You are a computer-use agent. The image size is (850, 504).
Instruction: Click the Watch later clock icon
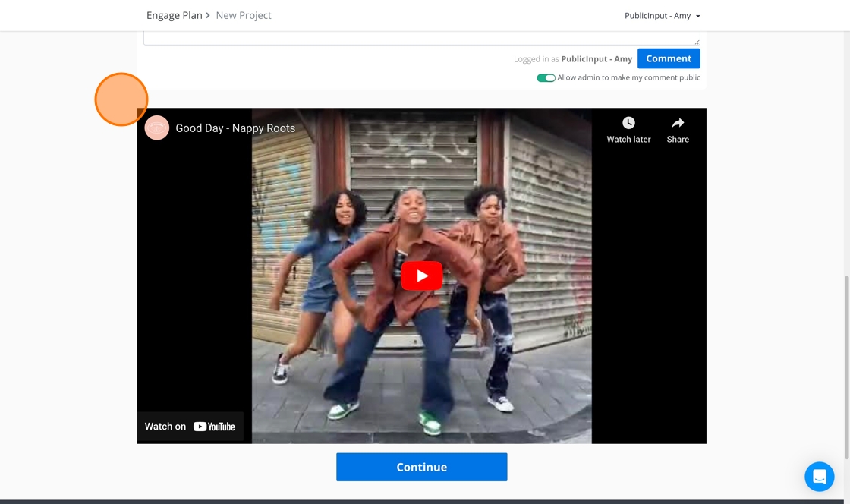(628, 123)
